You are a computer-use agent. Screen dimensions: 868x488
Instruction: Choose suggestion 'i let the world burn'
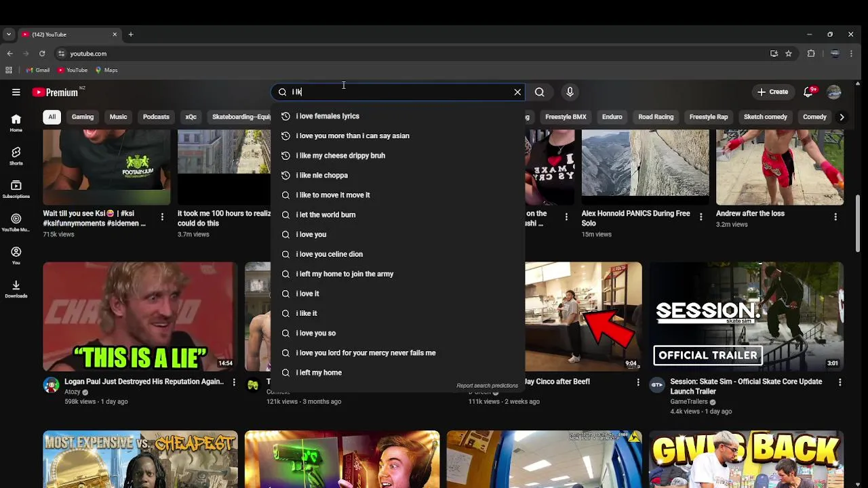(398, 214)
